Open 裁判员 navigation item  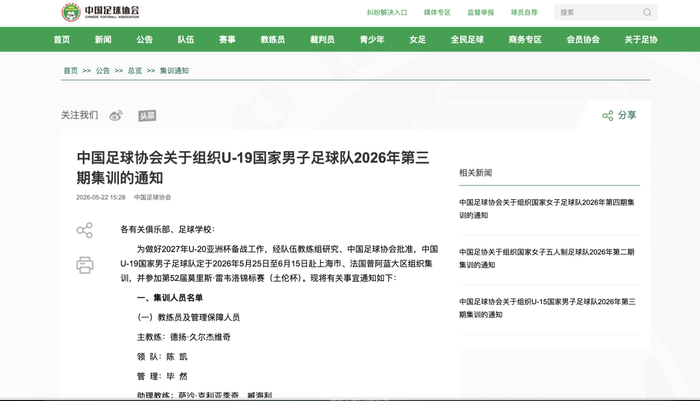point(322,39)
